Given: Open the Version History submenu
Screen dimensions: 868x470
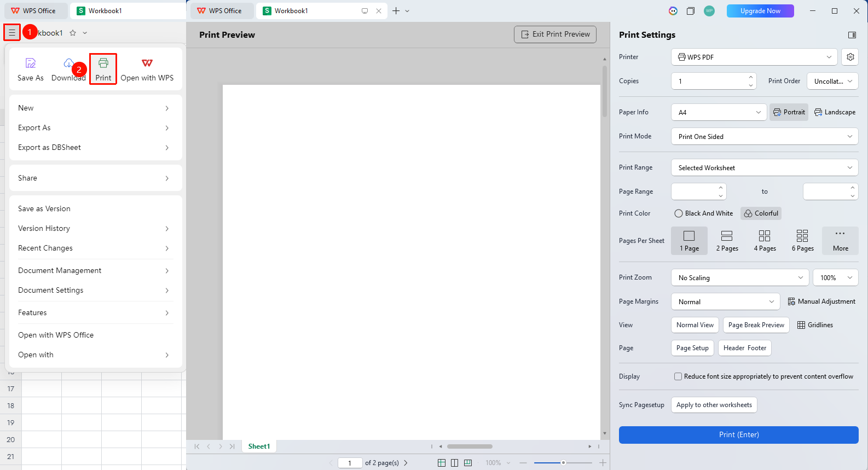Looking at the screenshot, I should pos(95,228).
